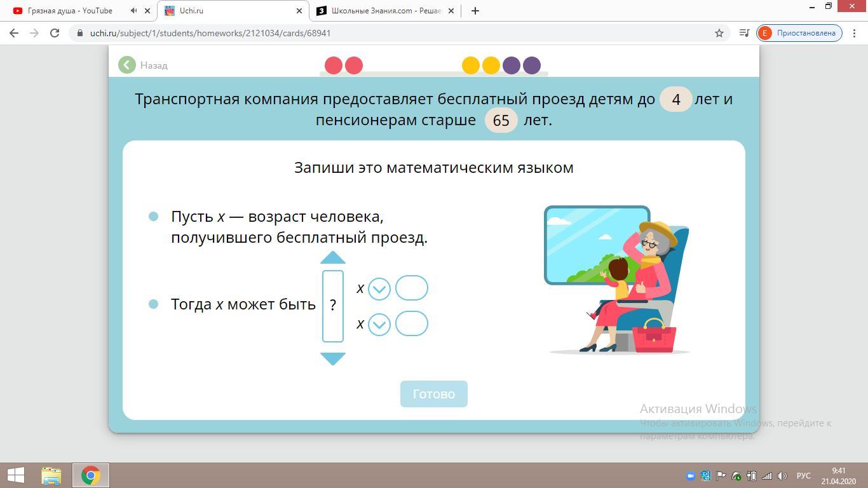Image resolution: width=868 pixels, height=488 pixels.
Task: Go back using the green Назад arrow icon
Action: (x=127, y=65)
